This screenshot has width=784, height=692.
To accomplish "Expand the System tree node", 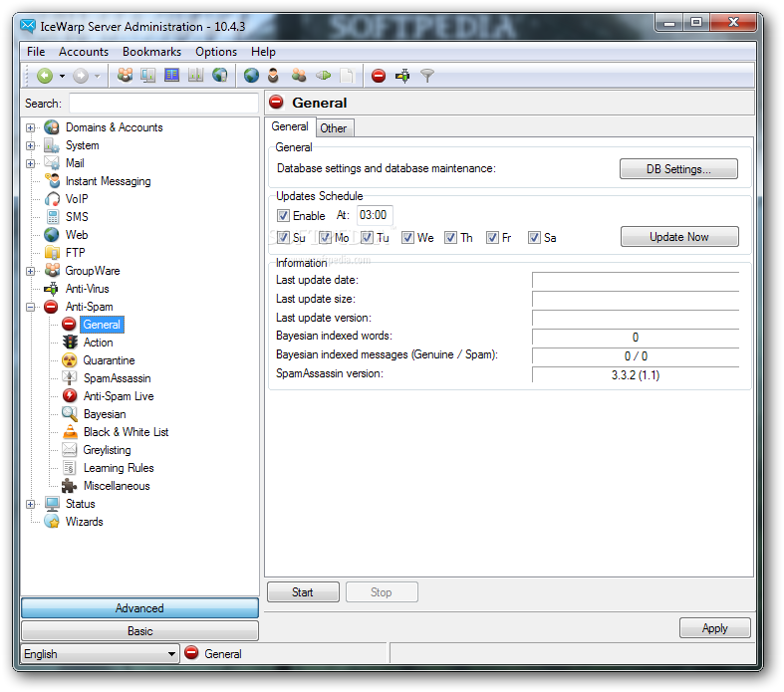I will (x=31, y=146).
